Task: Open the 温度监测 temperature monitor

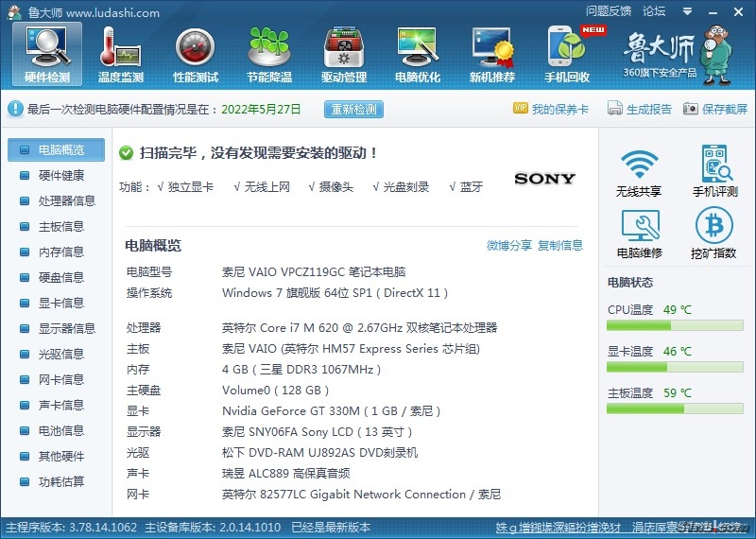Action: pos(121,54)
